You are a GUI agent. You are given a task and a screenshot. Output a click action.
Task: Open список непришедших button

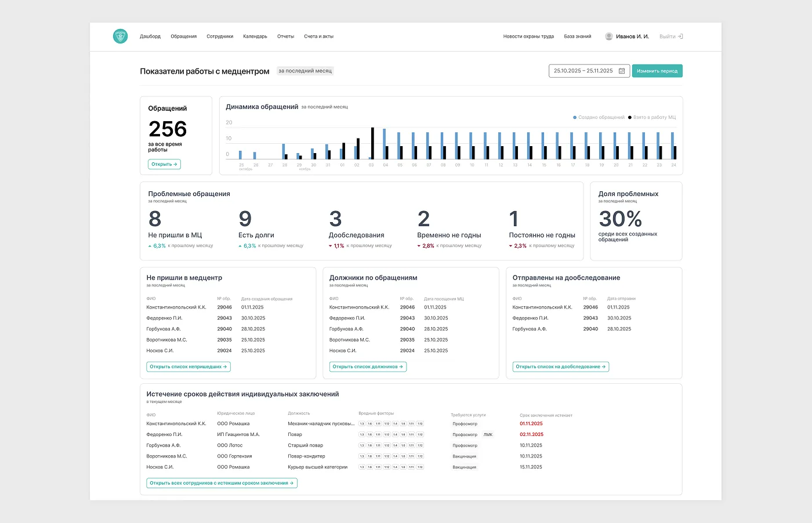188,366
